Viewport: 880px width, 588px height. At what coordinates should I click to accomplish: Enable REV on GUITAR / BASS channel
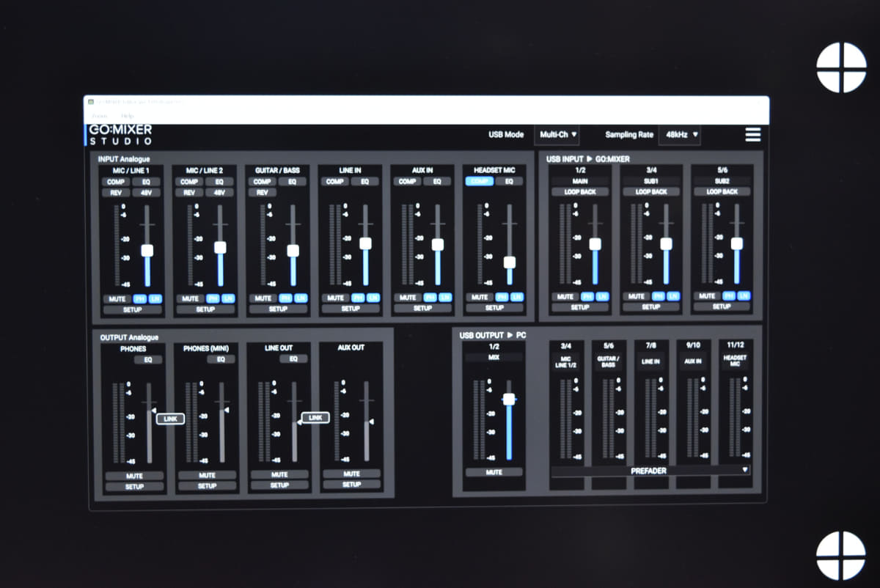click(262, 193)
